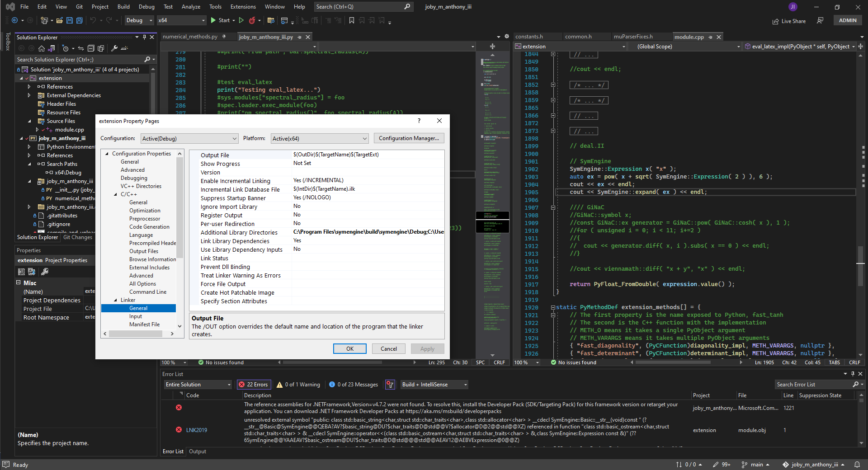Open the Git menu
Screen dimensions: 868x470
(x=79, y=6)
